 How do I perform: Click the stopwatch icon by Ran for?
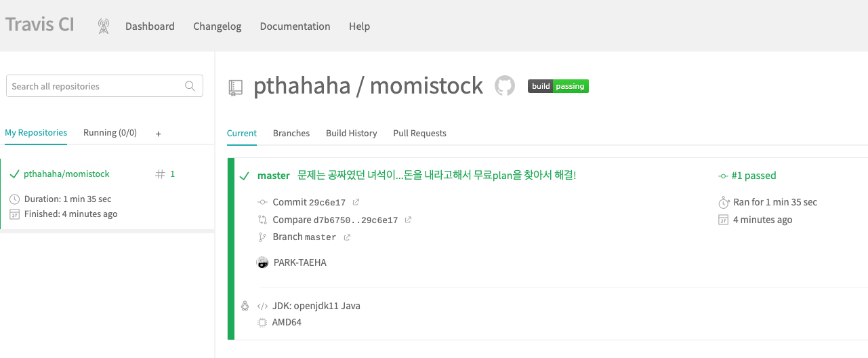point(723,202)
